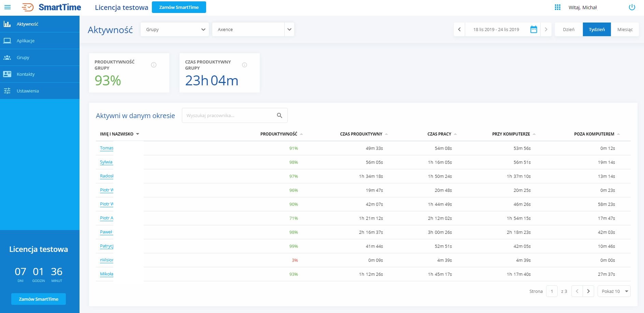The image size is (644, 313).
Task: Click the search magnifier icon
Action: [280, 115]
